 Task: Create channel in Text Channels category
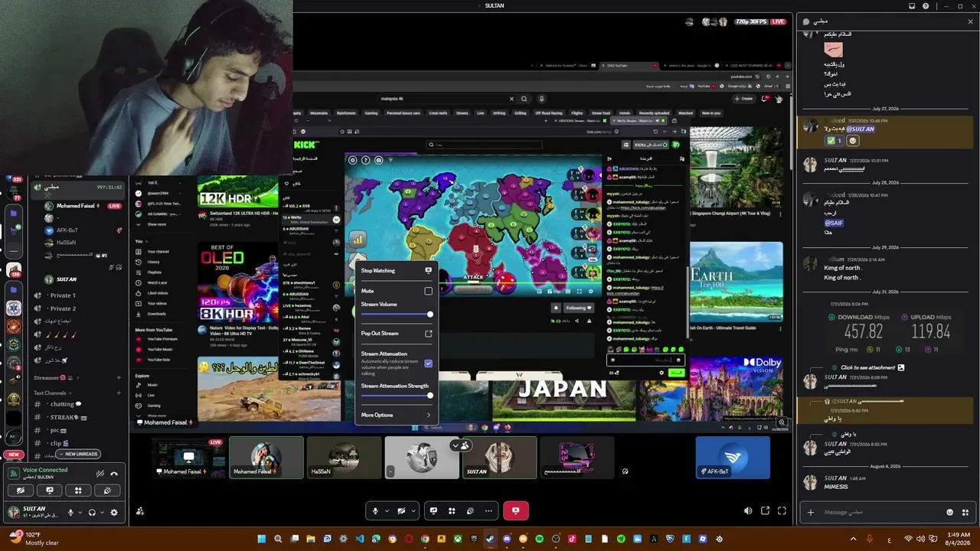(119, 393)
